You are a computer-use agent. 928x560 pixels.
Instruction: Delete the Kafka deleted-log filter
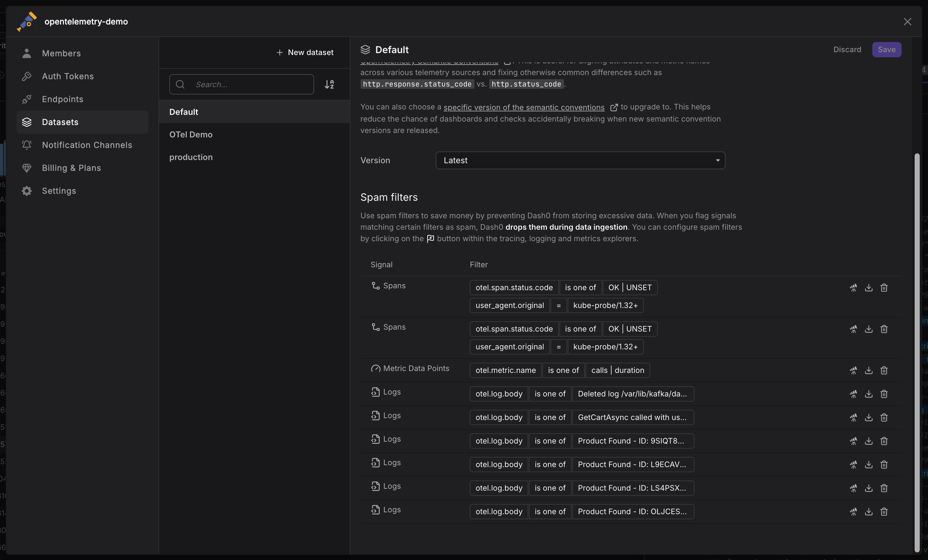click(884, 394)
